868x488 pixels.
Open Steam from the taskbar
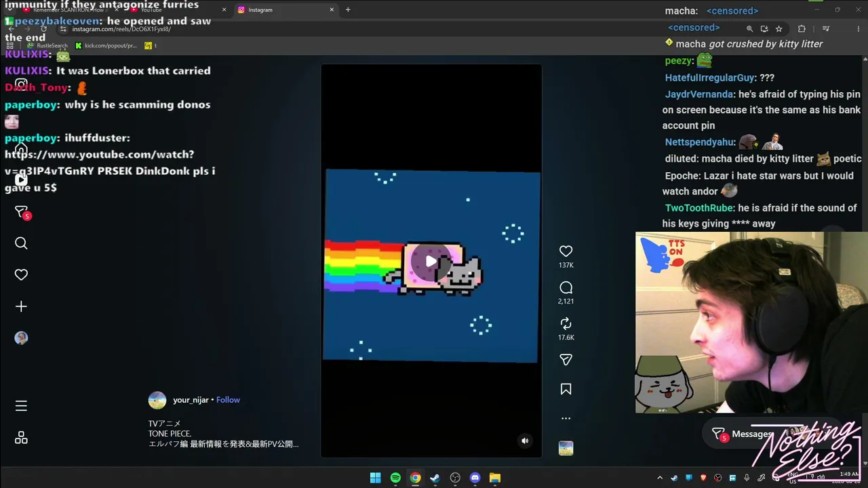[x=435, y=478]
